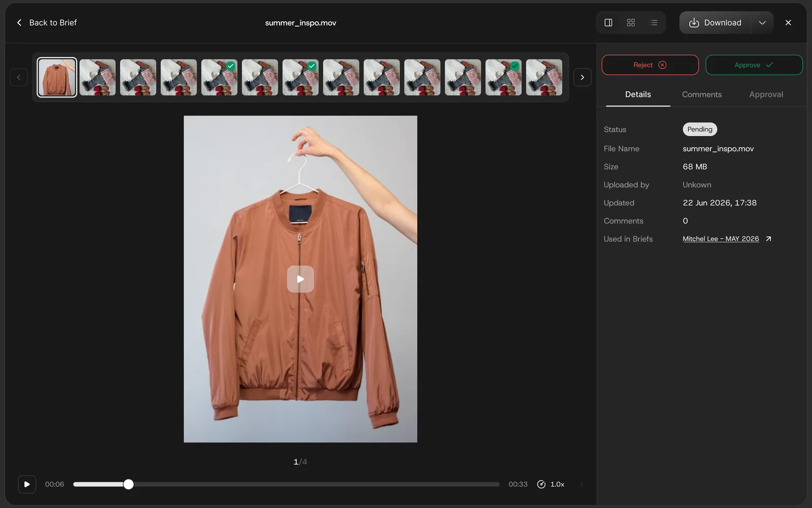Click the external link arrow beside the brief

point(768,239)
